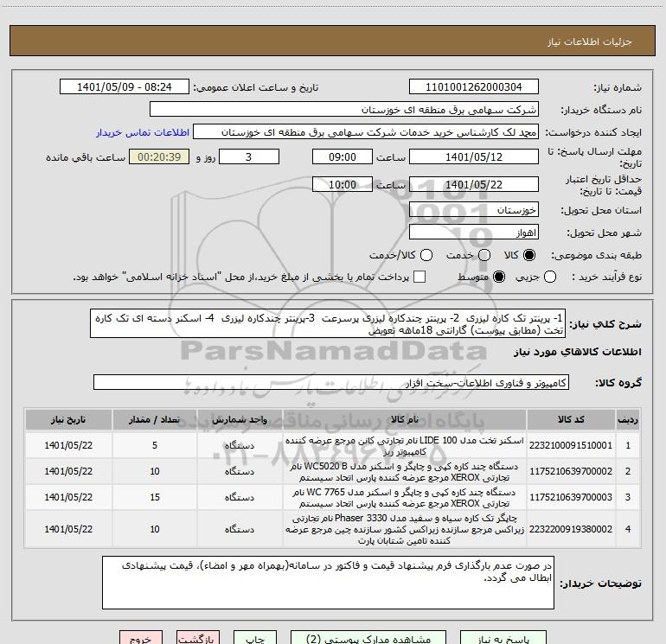Click the واحد شمارش column header
The width and height of the screenshot is (666, 644).
pyautogui.click(x=240, y=420)
